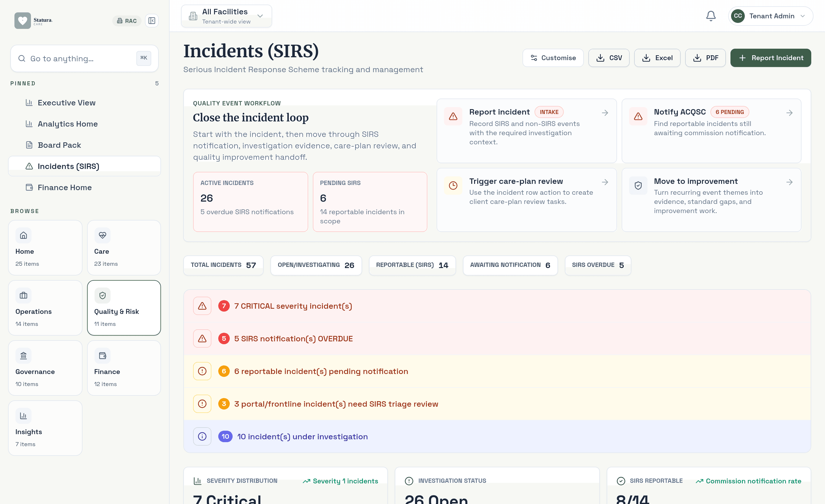This screenshot has height=504, width=825.
Task: Export incidents to Excel
Action: coord(657,58)
